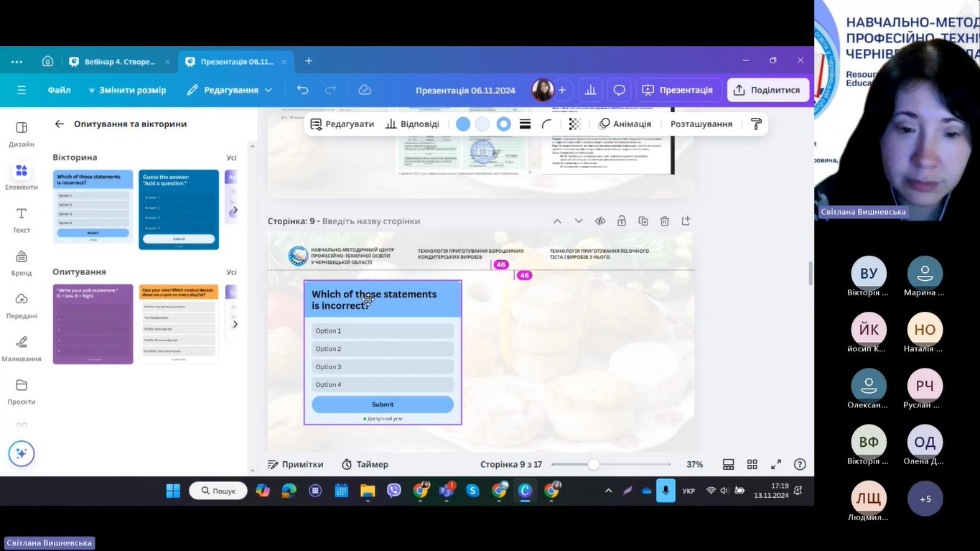Click the Поділитися share button
Viewport: 980px width, 551px height.
coord(768,90)
